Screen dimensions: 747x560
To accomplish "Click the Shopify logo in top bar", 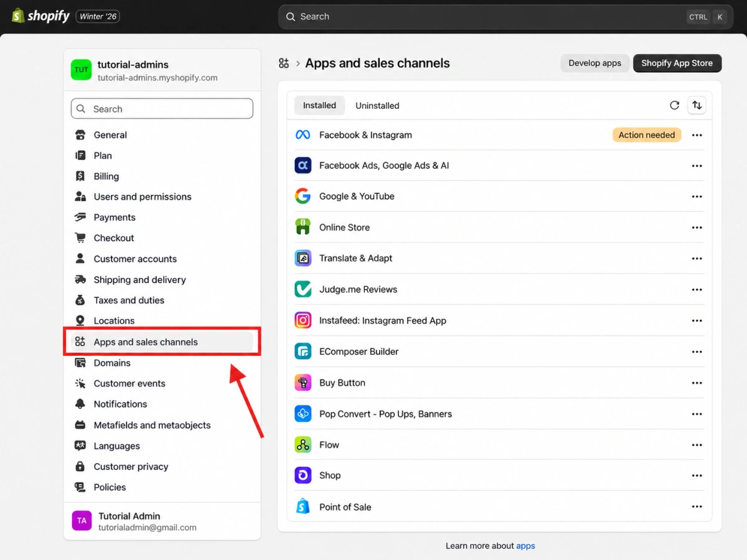I will [40, 16].
